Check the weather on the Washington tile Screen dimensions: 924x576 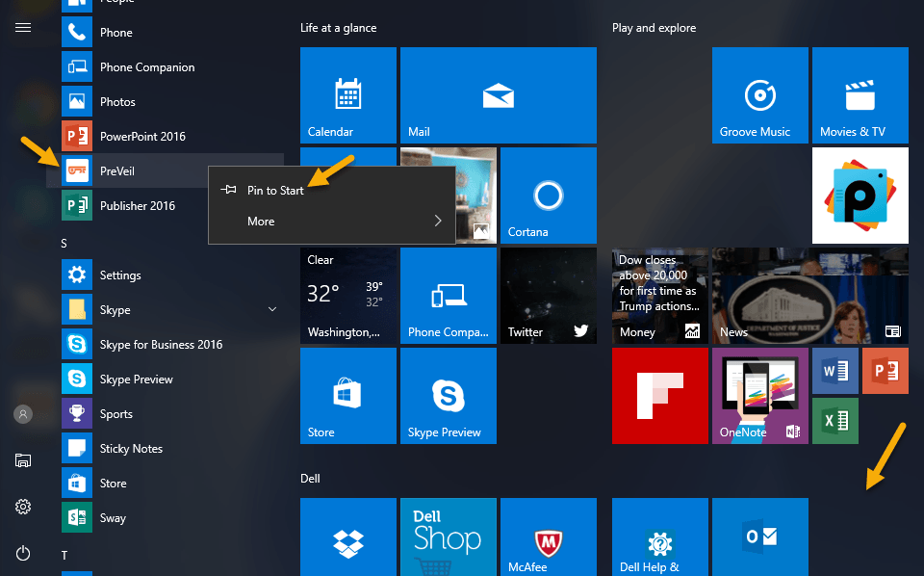[347, 296]
